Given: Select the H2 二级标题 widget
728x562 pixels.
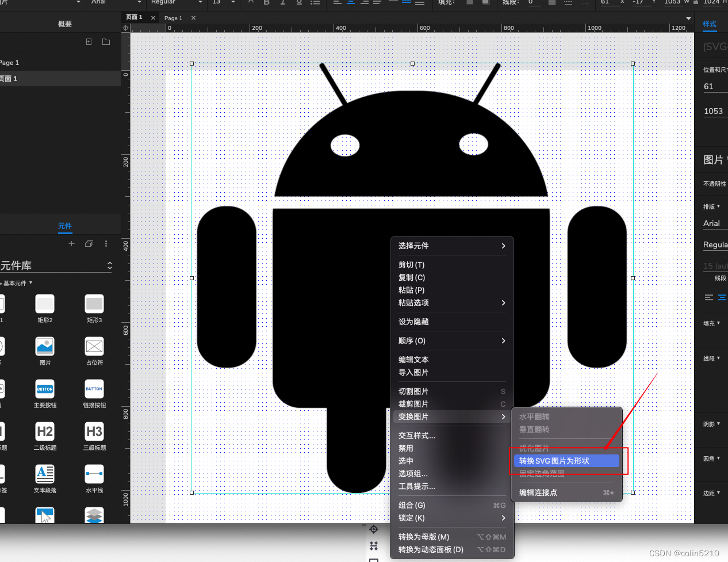Looking at the screenshot, I should pos(45,436).
